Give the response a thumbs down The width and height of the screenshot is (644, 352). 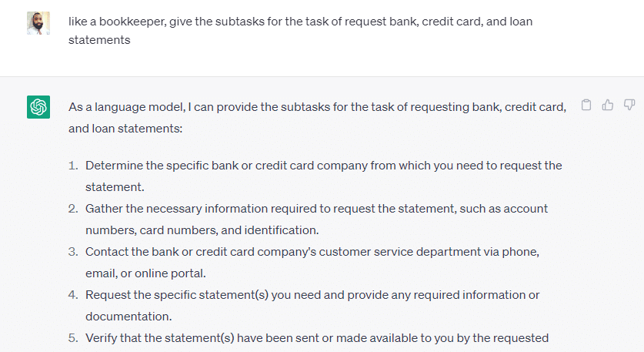point(629,106)
